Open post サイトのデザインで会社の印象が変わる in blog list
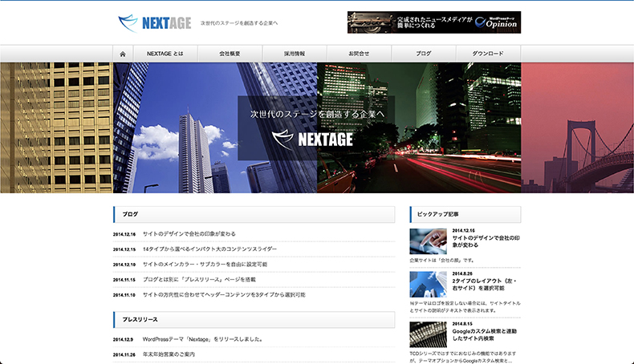Screen dimensions: 634x364 point(189,234)
